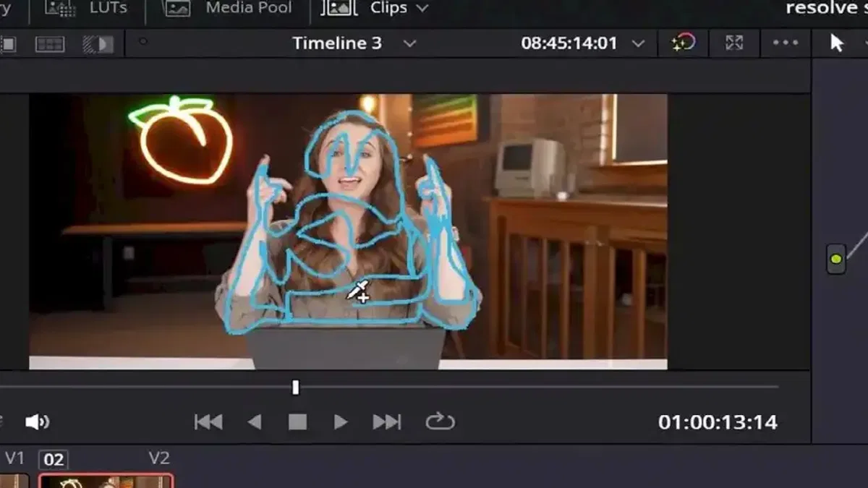Toggle the split-screen wipe icon

click(x=98, y=44)
